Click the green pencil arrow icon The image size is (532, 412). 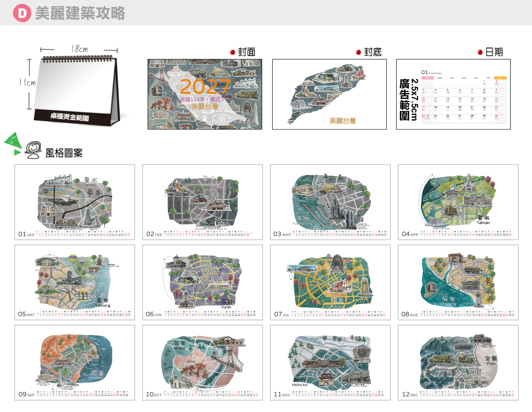coord(13,144)
